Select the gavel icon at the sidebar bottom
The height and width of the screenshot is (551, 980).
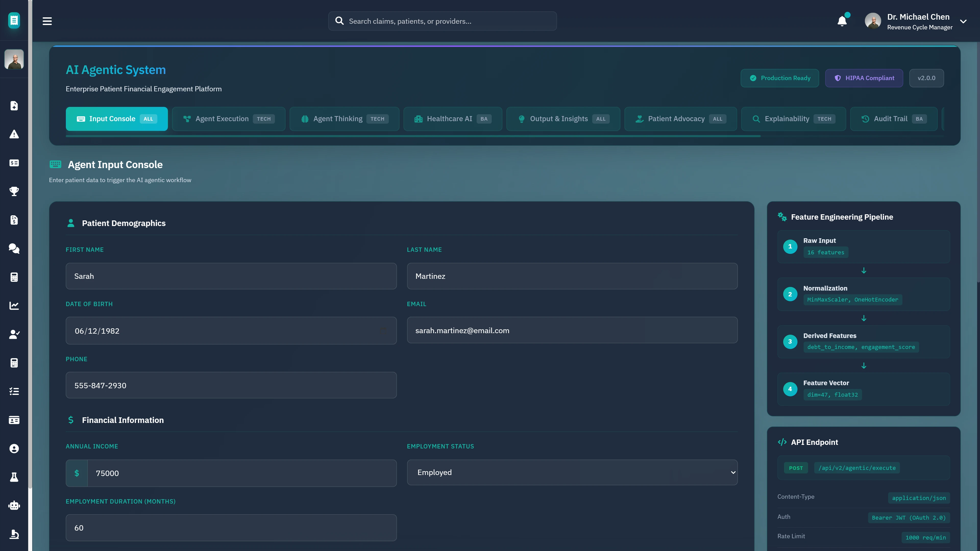(14, 534)
